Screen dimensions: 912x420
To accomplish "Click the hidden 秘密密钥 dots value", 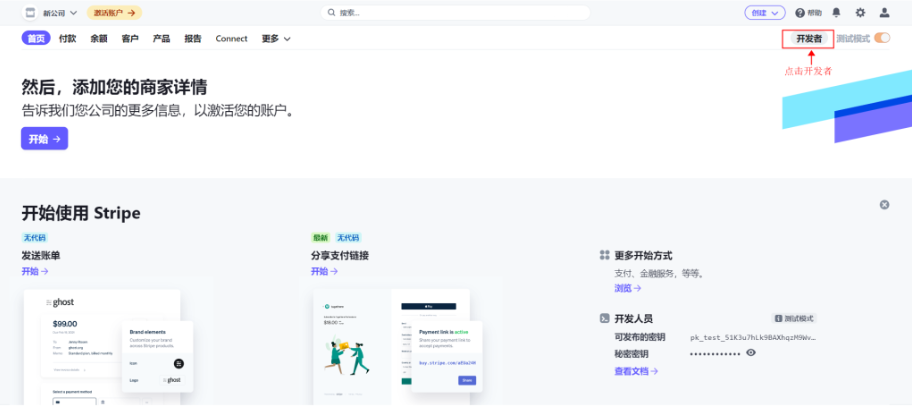I will coord(715,354).
